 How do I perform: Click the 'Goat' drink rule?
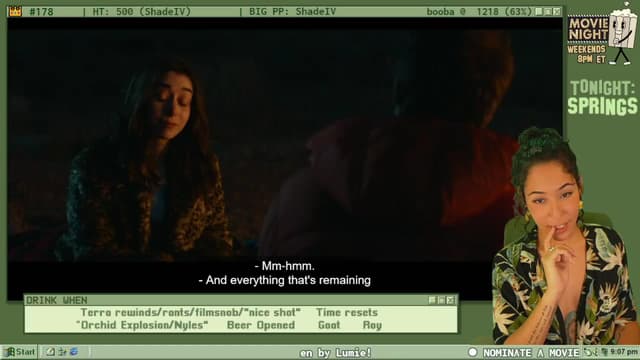point(329,325)
